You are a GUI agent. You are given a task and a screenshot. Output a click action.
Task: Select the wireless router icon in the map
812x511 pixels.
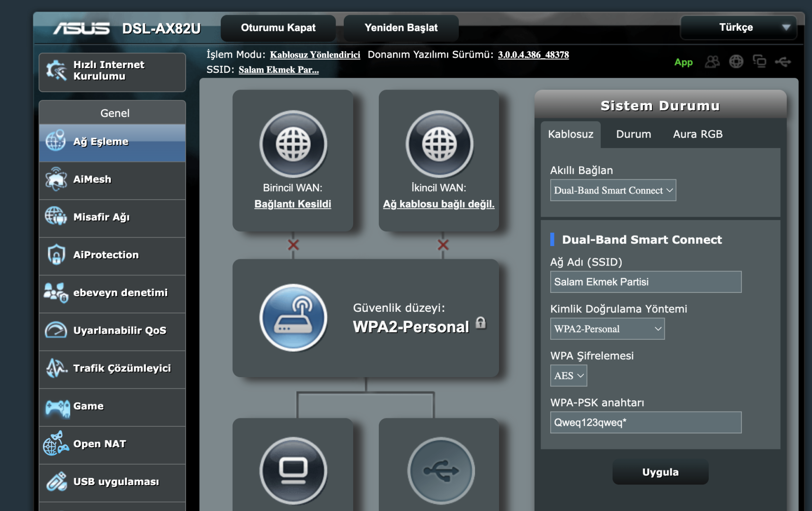pos(293,317)
